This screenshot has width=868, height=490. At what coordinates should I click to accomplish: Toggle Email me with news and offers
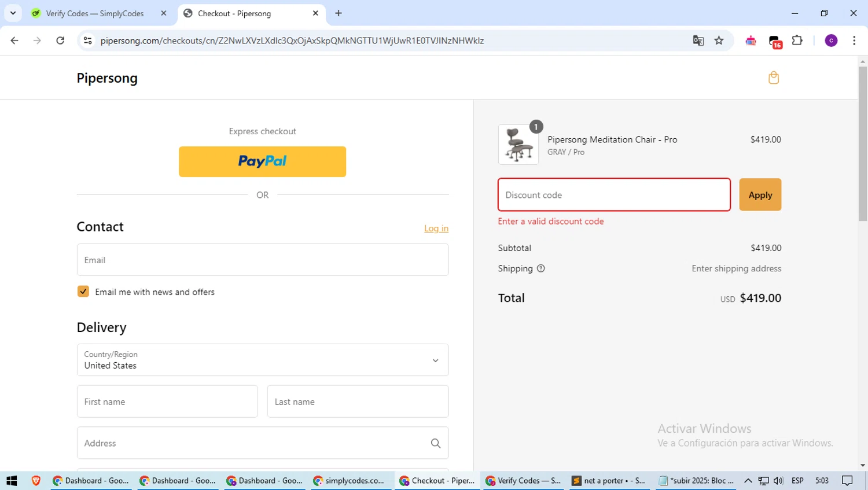point(83,292)
